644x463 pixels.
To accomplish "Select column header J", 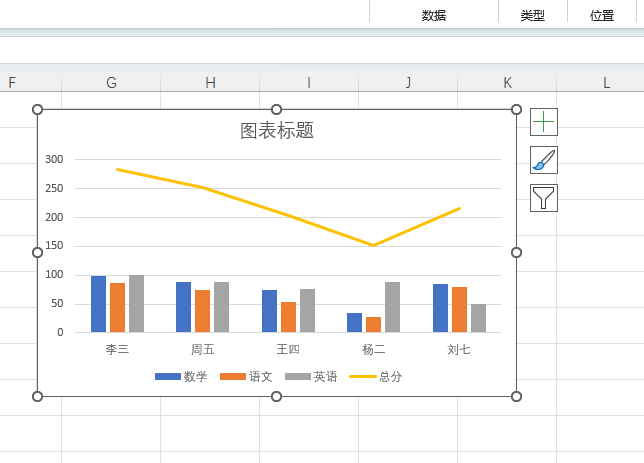I will (x=408, y=83).
